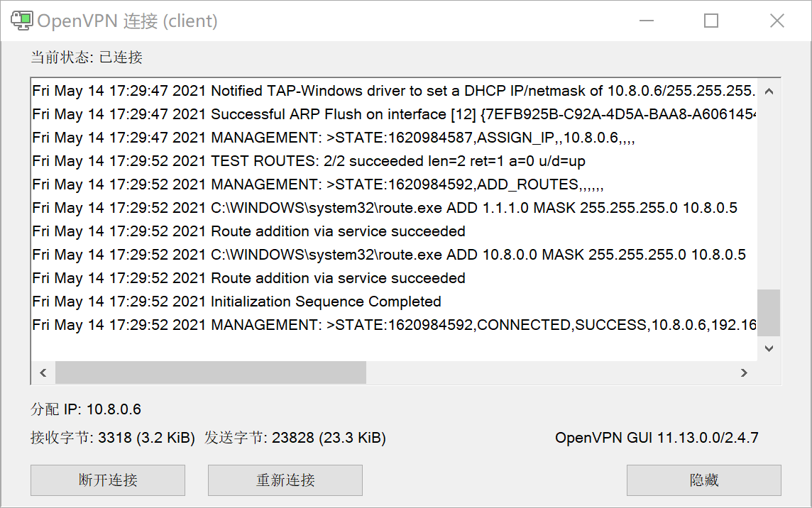Click the OpenVPN GUI 11.13.0.0/2.4.7 version text

coord(657,438)
